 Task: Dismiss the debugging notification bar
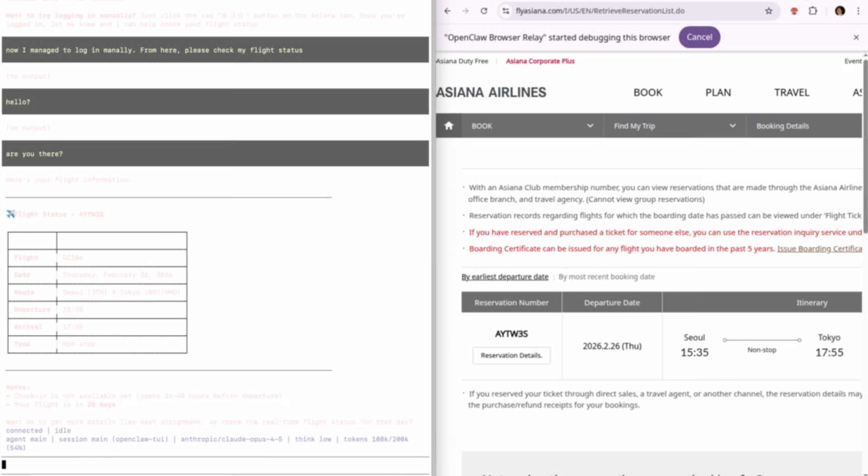[856, 38]
